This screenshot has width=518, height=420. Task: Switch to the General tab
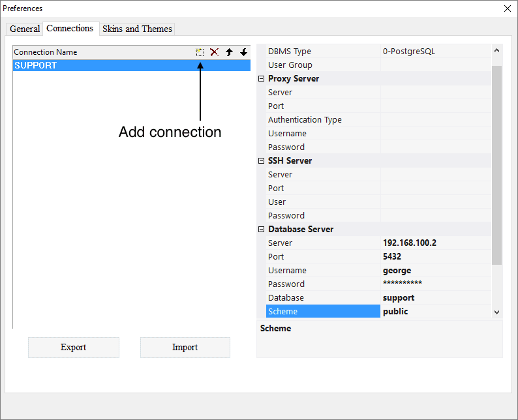[25, 29]
